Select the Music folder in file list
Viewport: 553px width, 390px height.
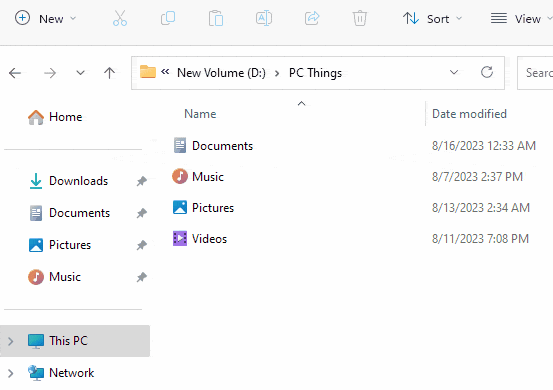[208, 177]
